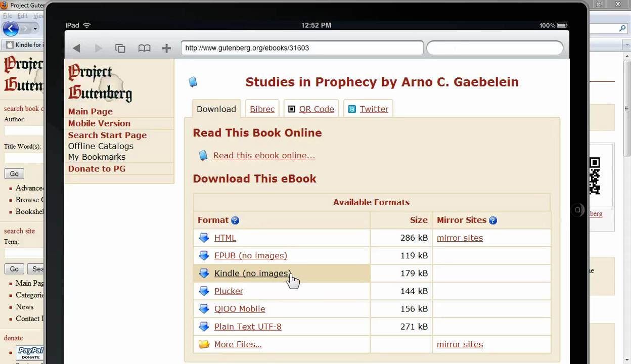The height and width of the screenshot is (364, 631).
Task: Click the iPad Wi-Fi status indicator
Action: (x=86, y=25)
